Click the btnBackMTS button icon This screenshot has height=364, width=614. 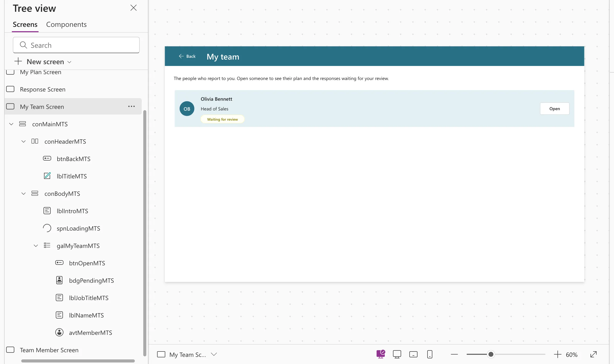click(x=47, y=158)
